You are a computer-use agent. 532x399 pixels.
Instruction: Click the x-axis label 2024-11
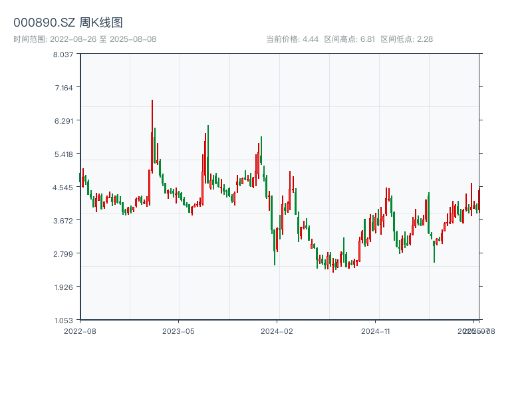[x=376, y=331]
